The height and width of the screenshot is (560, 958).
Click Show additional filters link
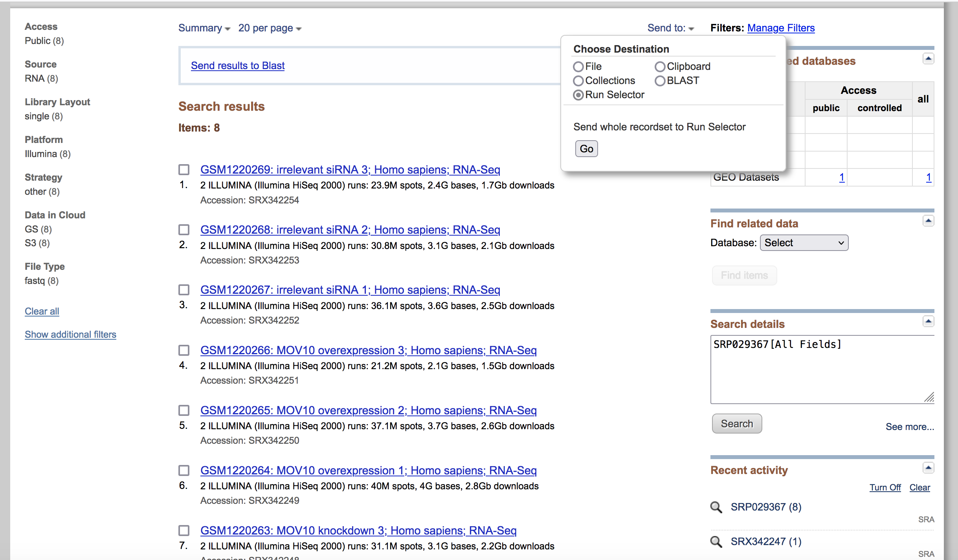click(x=70, y=334)
